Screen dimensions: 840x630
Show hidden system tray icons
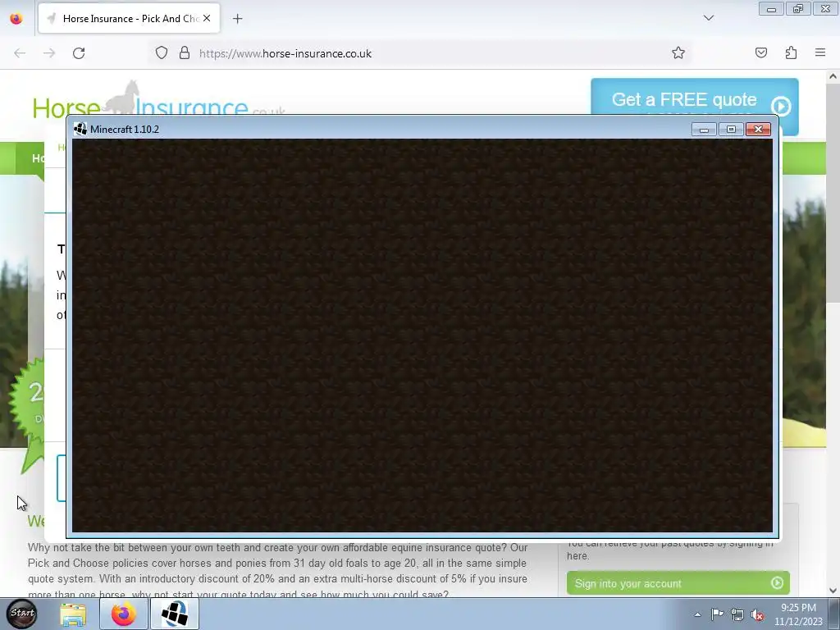[697, 614]
